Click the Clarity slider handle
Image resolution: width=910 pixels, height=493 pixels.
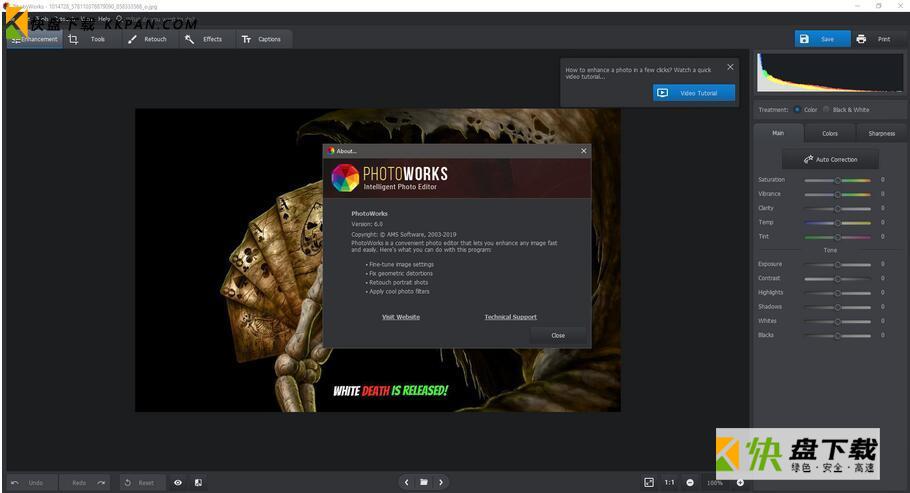[x=837, y=208]
